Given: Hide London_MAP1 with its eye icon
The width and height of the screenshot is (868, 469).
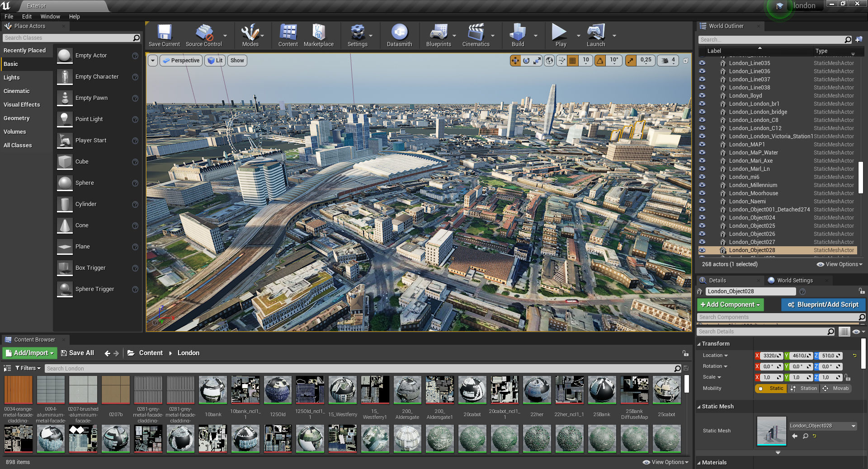Looking at the screenshot, I should [x=702, y=145].
